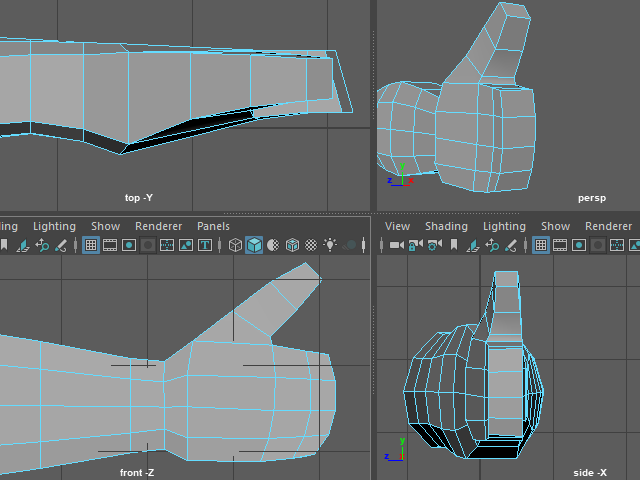Viewport: 640px width, 480px height.
Task: Turn on use all lights icon
Action: click(x=330, y=245)
